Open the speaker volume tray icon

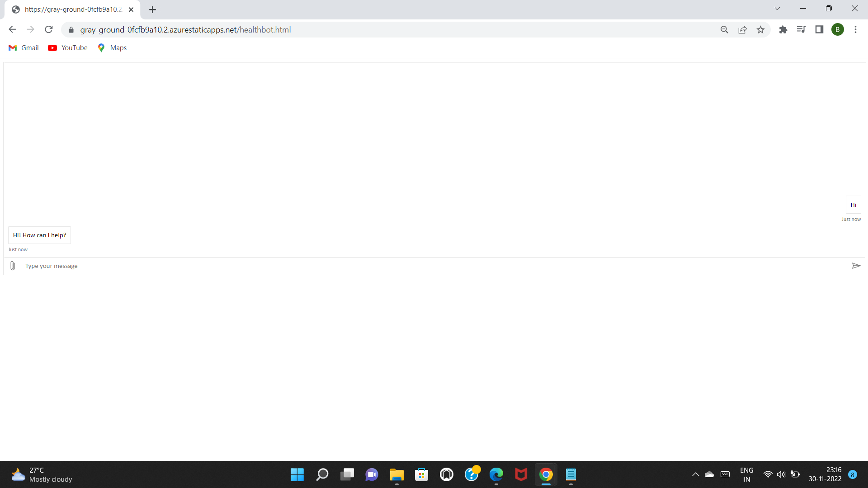(x=781, y=474)
